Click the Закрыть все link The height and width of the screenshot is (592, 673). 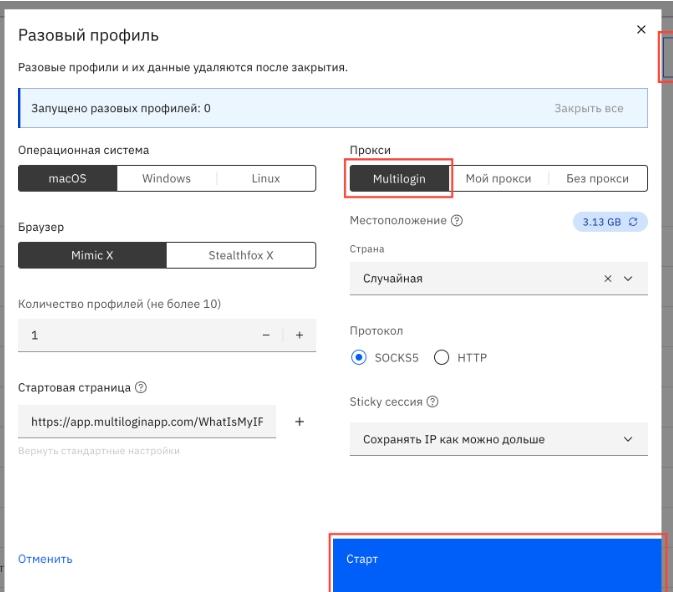pos(588,108)
